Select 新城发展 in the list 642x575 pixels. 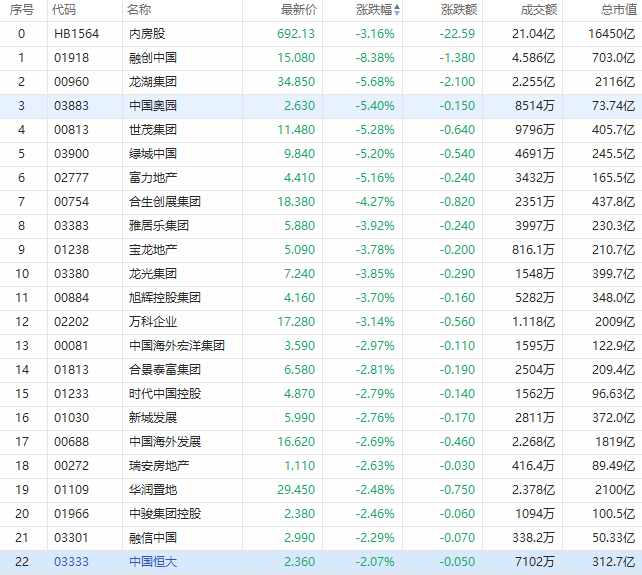pos(153,418)
